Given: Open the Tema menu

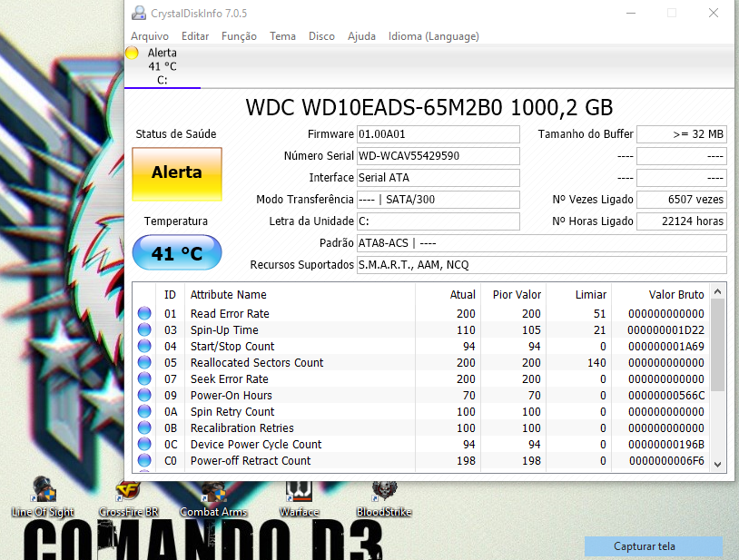Looking at the screenshot, I should tap(282, 36).
